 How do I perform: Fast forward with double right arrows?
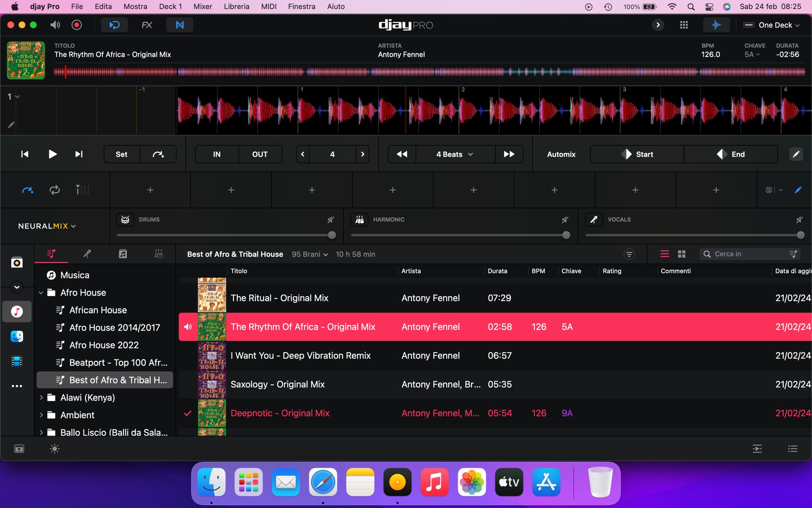tap(509, 154)
